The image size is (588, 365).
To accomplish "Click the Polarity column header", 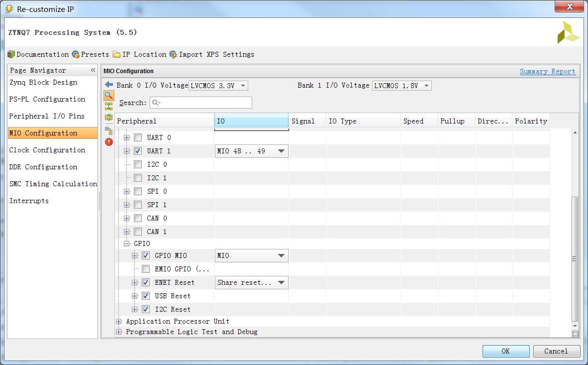I will (531, 121).
